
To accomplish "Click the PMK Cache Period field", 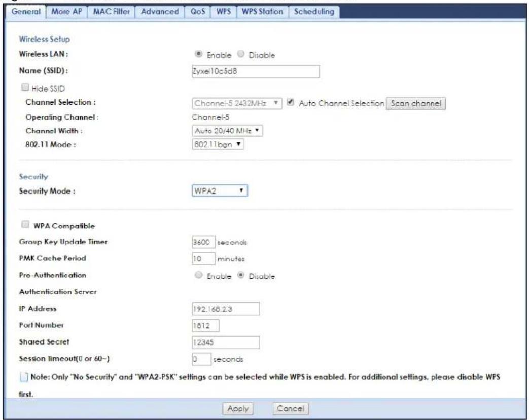I will [203, 258].
